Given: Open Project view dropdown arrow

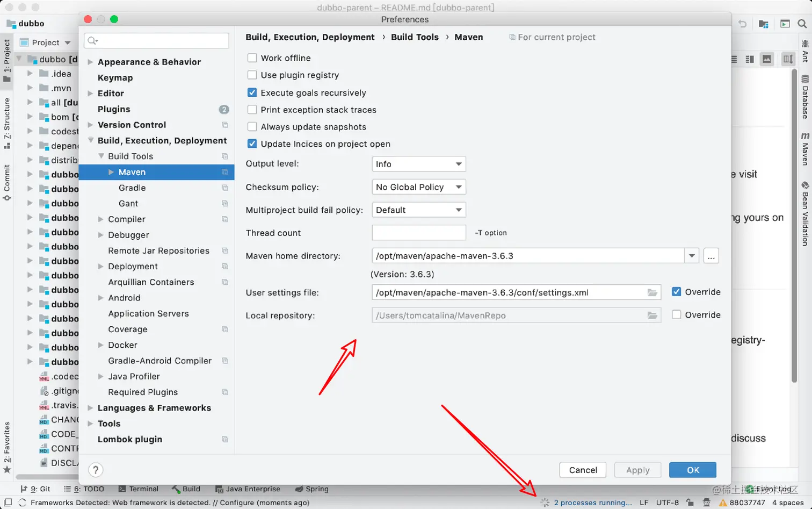Looking at the screenshot, I should [x=68, y=42].
